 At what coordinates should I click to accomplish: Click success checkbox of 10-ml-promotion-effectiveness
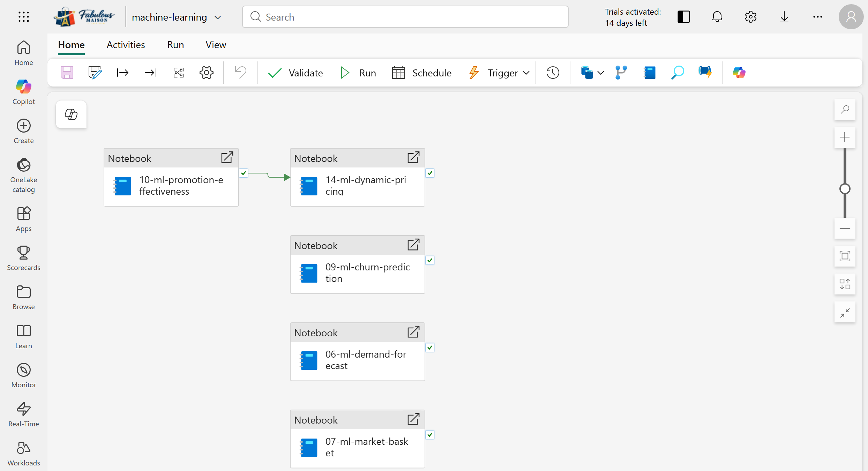244,173
